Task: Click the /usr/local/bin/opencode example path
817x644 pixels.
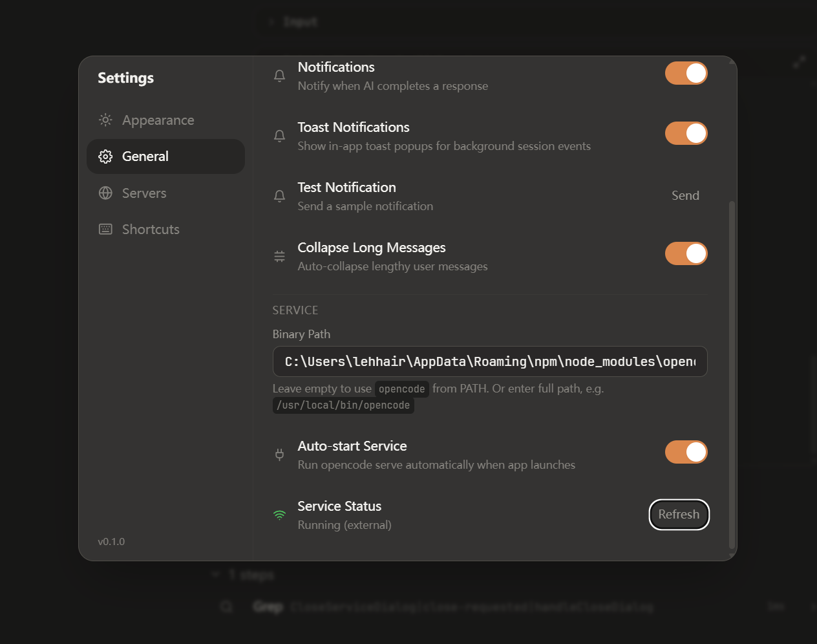Action: click(x=343, y=405)
